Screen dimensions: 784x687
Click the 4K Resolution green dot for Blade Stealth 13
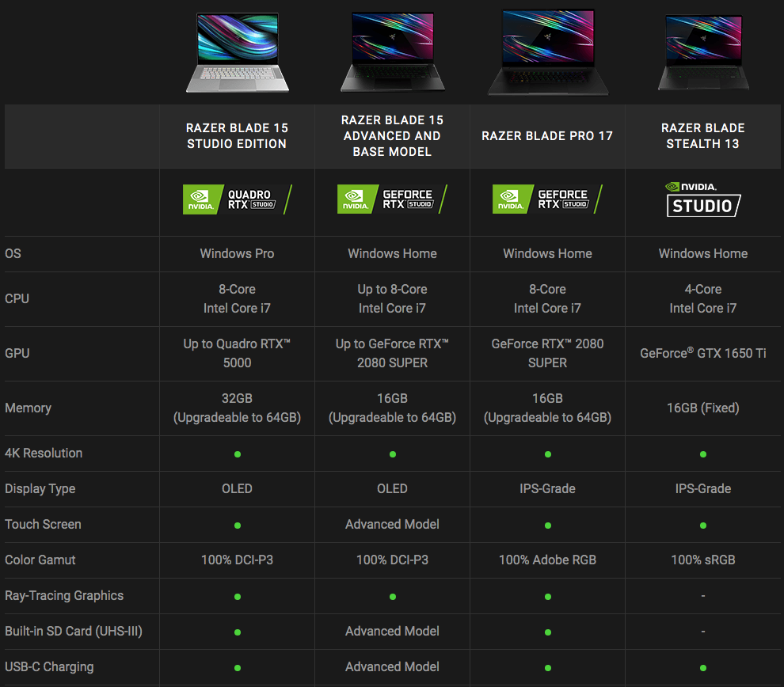pos(703,454)
